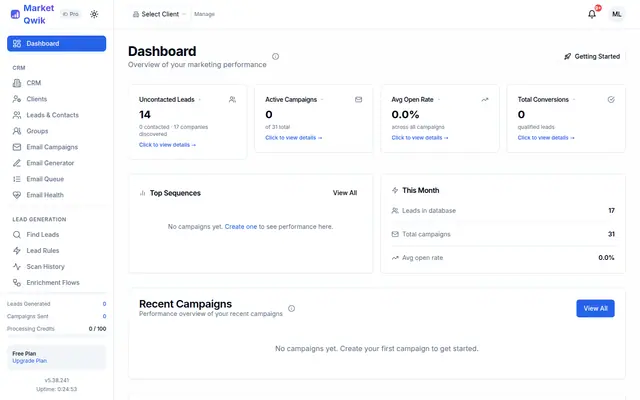Click the Total Conversions checkmark icon
Viewport: 640px width, 400px height.
tap(611, 100)
